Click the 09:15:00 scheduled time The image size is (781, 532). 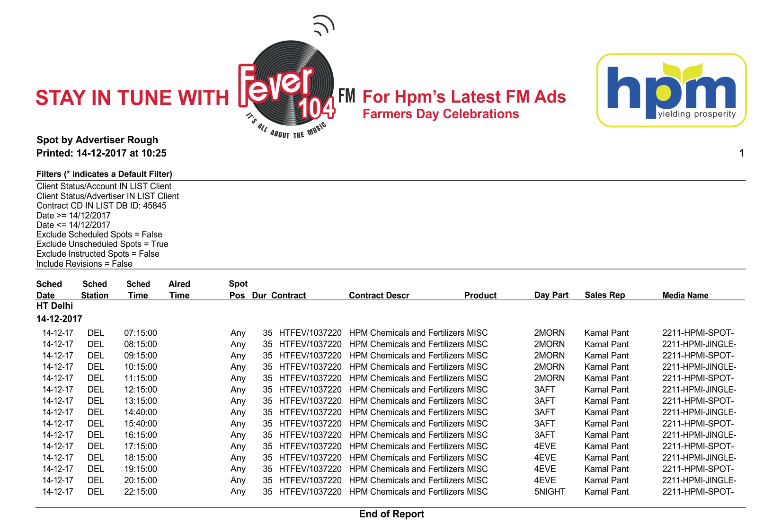coord(141,356)
